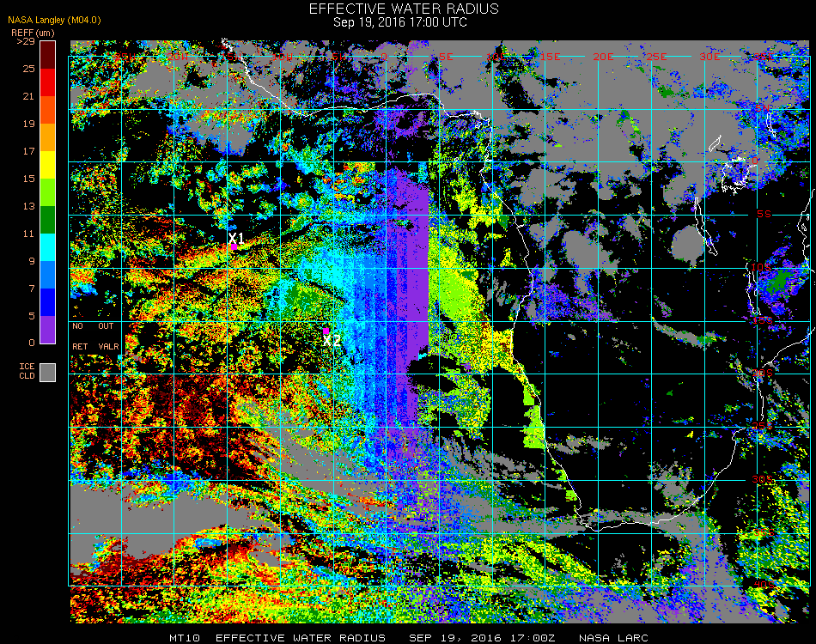The width and height of the screenshot is (816, 644).
Task: Click the '15' legend value
Action: pos(28,179)
